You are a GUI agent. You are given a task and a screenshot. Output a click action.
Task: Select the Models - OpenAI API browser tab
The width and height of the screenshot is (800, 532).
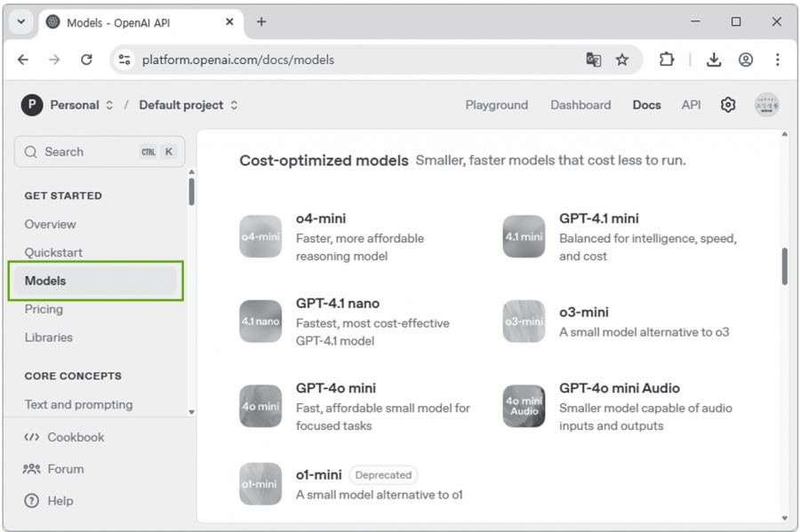coord(140,22)
